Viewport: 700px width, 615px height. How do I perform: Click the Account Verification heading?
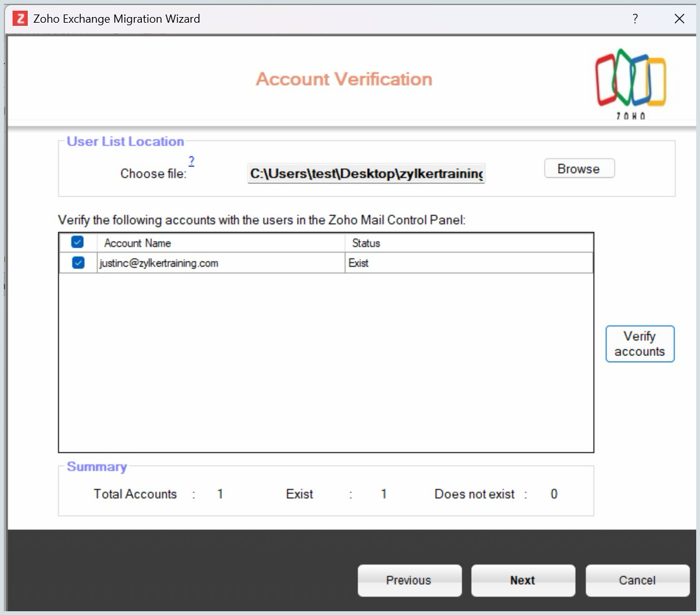coord(344,79)
